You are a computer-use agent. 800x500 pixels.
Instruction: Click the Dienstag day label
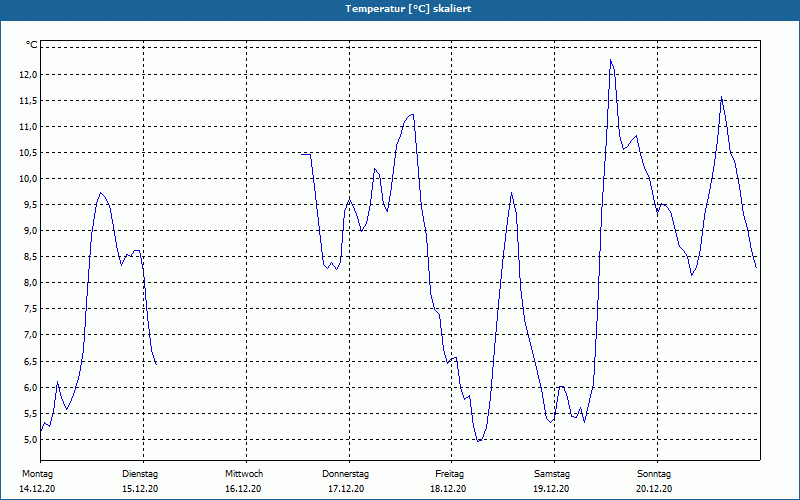point(140,474)
